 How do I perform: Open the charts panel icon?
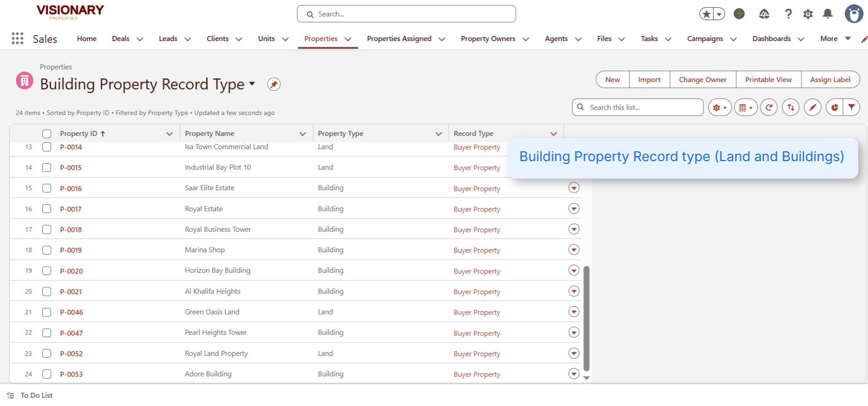pyautogui.click(x=834, y=107)
